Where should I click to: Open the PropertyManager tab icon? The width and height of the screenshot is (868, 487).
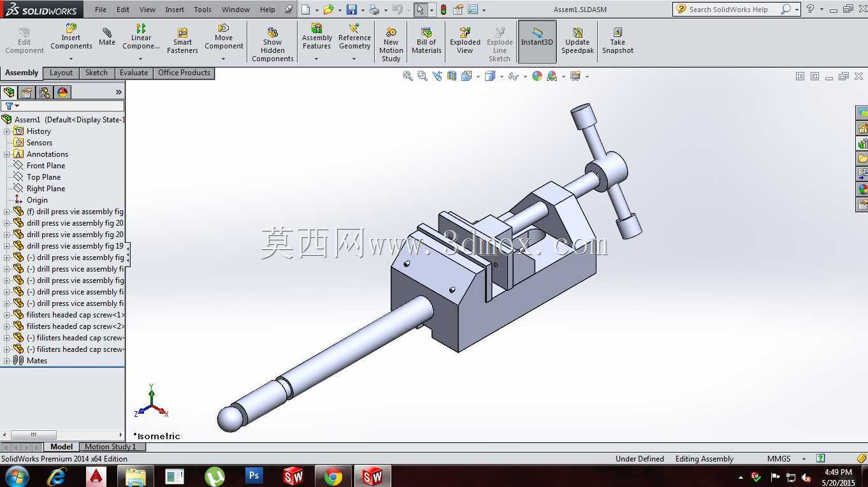coord(27,92)
